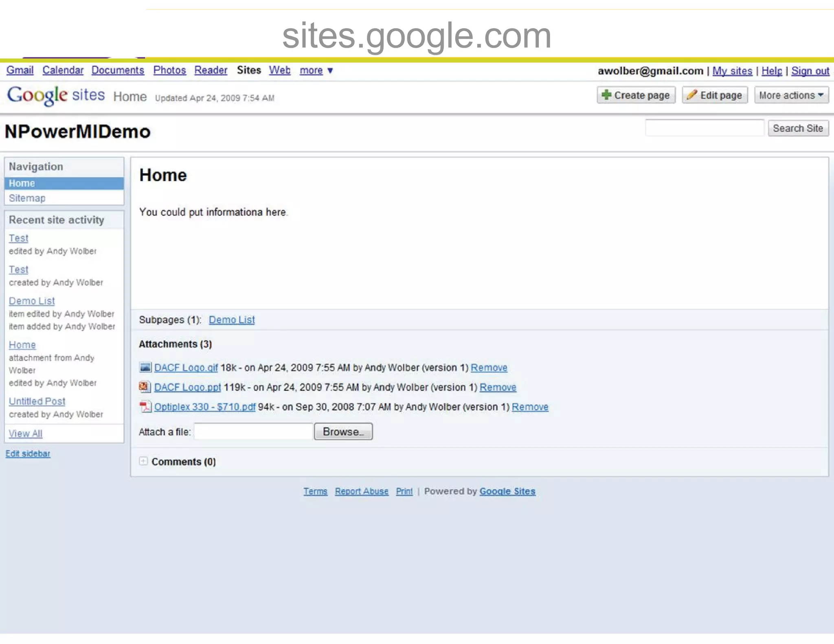Open Gmail from top bar
This screenshot has width=834, height=644.
(x=20, y=70)
